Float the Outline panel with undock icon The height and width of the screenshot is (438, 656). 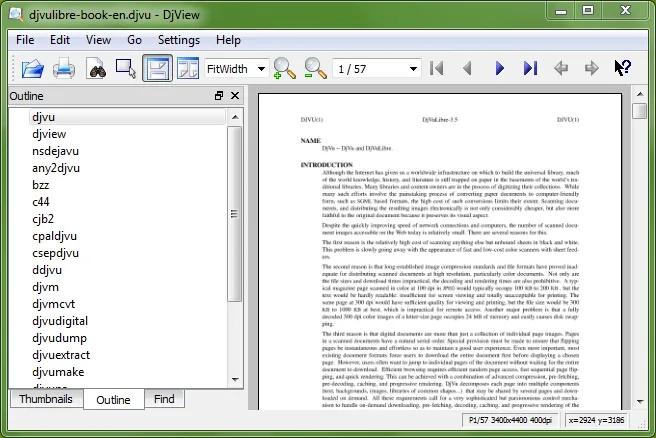click(x=219, y=96)
